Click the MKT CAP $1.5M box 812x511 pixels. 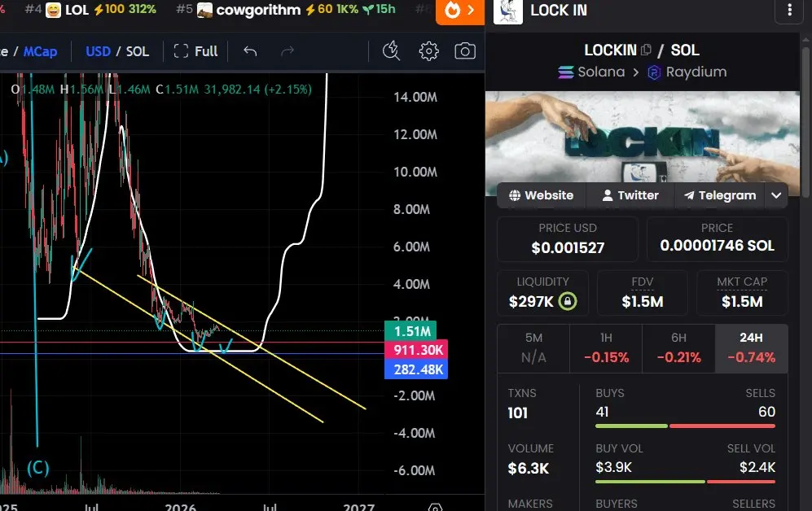pyautogui.click(x=742, y=293)
